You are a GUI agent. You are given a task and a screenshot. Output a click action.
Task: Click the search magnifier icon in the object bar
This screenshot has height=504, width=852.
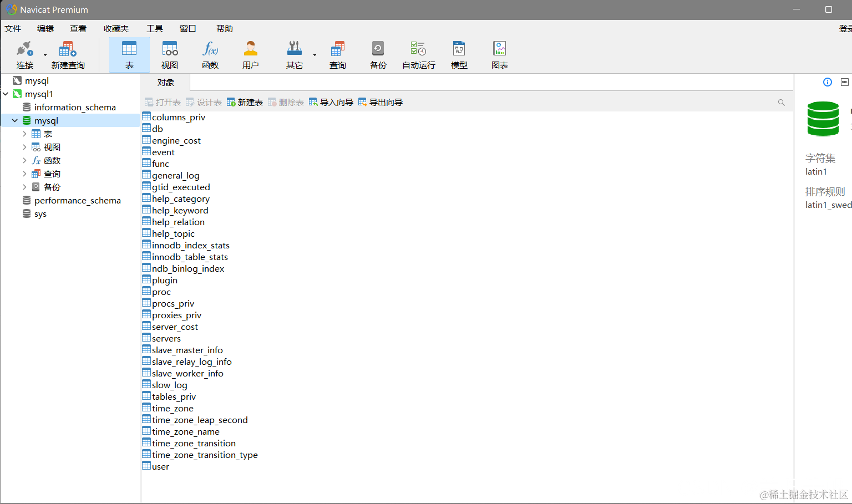[782, 103]
